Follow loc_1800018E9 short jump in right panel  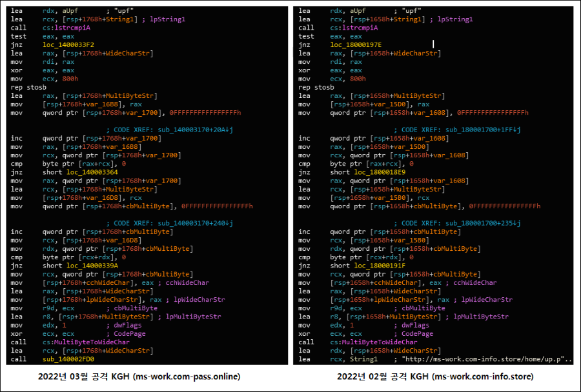tap(371, 172)
